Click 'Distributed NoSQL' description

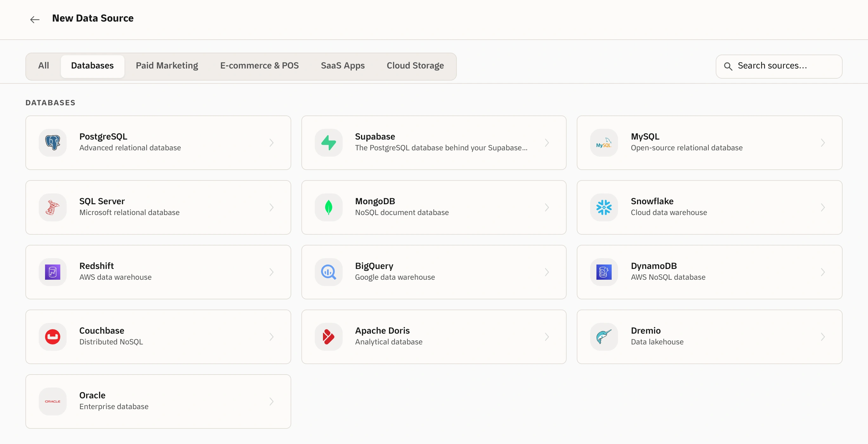(x=111, y=342)
